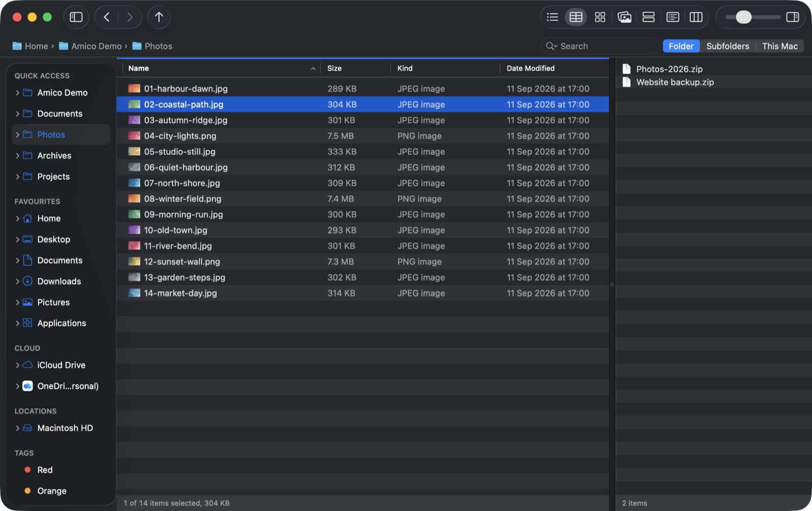Image resolution: width=812 pixels, height=511 pixels.
Task: Switch to icon grid view
Action: 600,17
